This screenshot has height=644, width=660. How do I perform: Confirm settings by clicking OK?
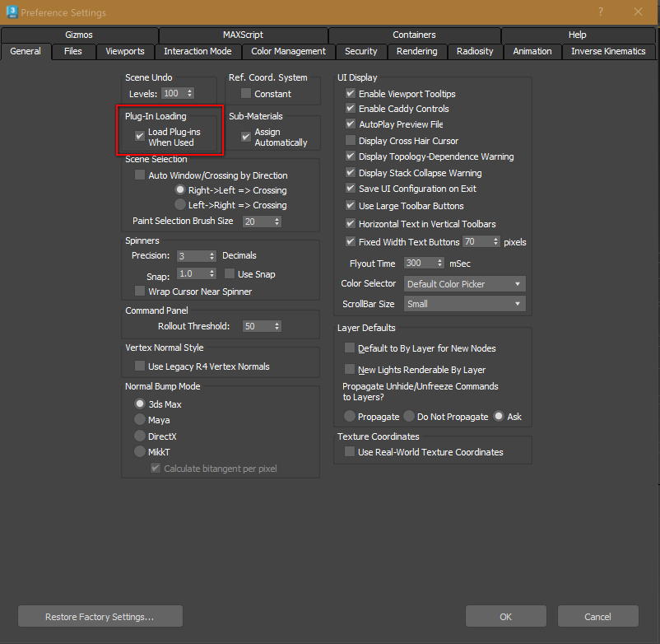click(x=505, y=616)
